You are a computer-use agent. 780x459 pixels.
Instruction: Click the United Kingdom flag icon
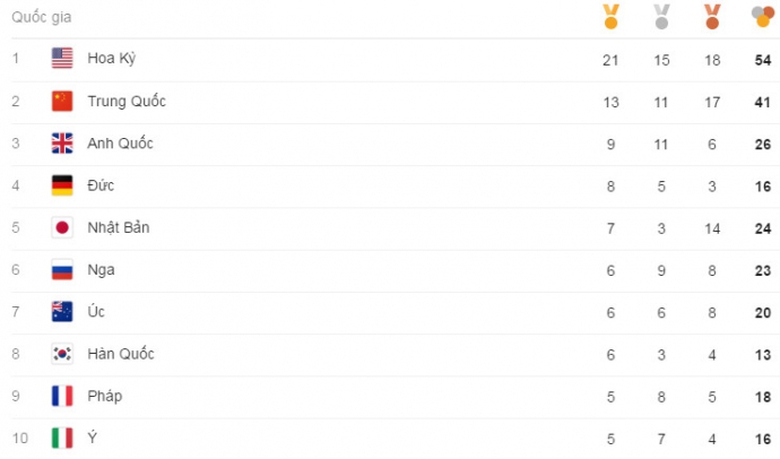tap(62, 143)
